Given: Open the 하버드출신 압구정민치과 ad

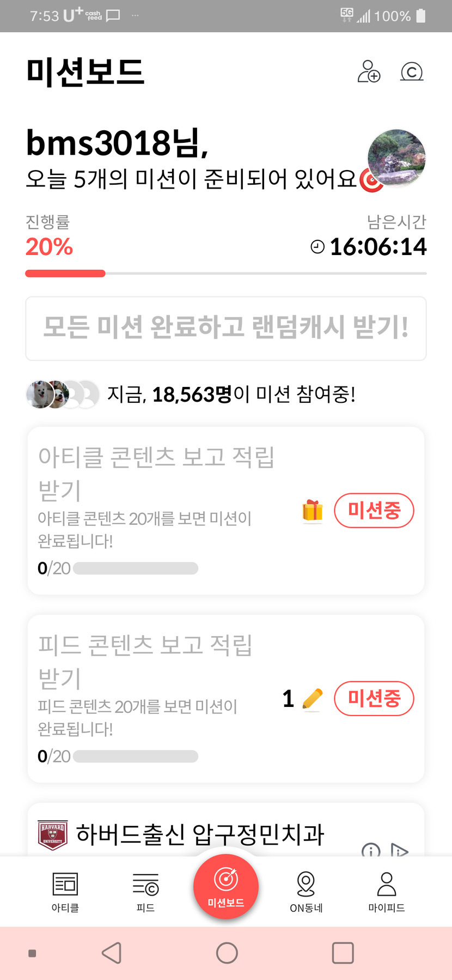Looking at the screenshot, I should (200, 834).
